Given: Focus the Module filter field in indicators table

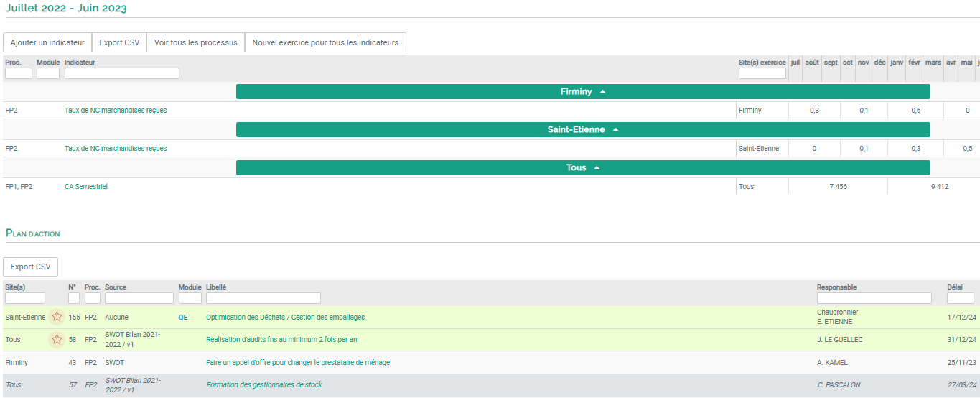Looking at the screenshot, I should 48,73.
